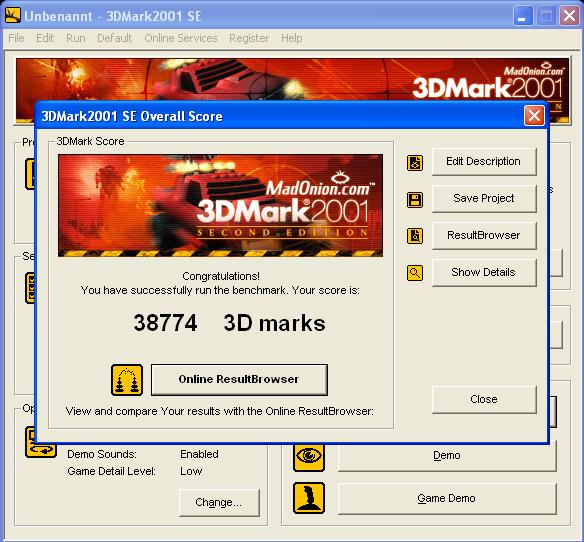Click the Save Project button
Image resolution: width=584 pixels, height=542 pixels.
[484, 199]
